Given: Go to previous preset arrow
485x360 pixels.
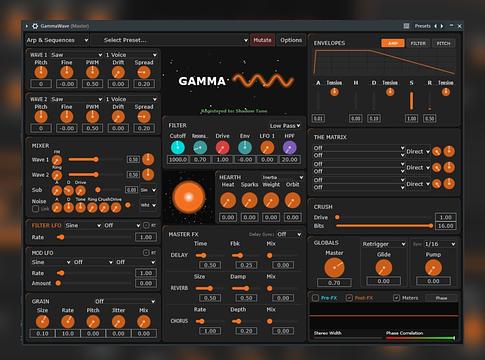Looking at the screenshot, I should [435, 26].
